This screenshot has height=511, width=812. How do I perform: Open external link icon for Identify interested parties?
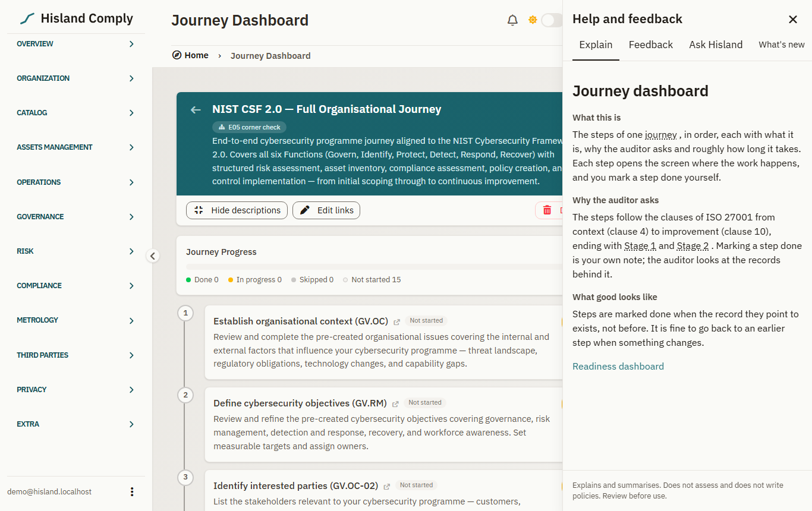point(387,486)
